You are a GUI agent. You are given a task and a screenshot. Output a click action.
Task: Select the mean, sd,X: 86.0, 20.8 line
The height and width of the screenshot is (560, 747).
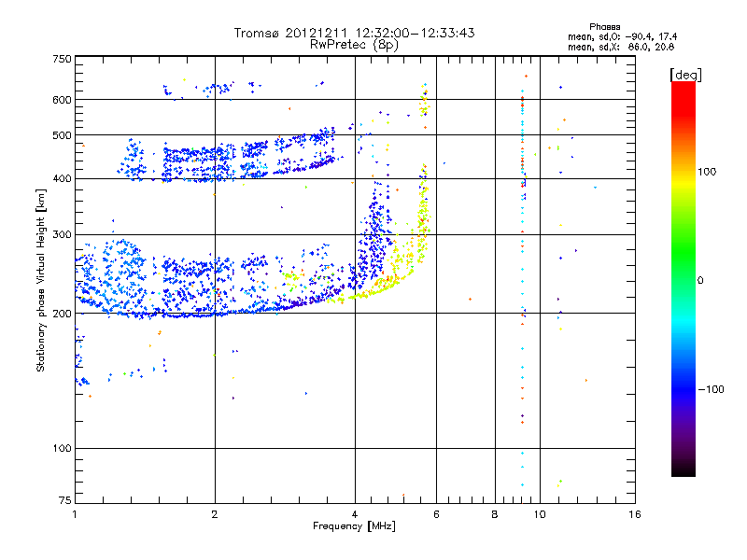pos(621,47)
